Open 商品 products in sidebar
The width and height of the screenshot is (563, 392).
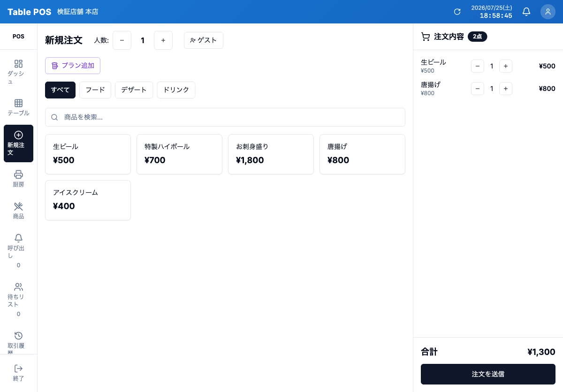click(18, 211)
